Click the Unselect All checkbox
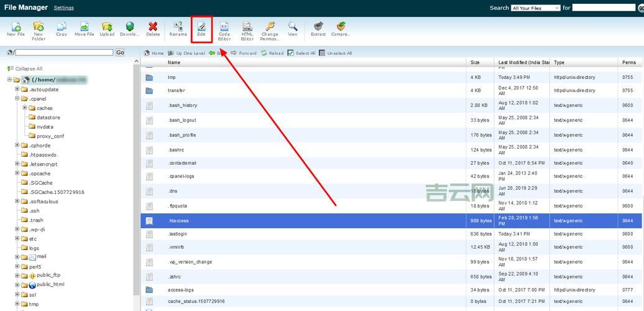This screenshot has height=311, width=644. point(322,53)
